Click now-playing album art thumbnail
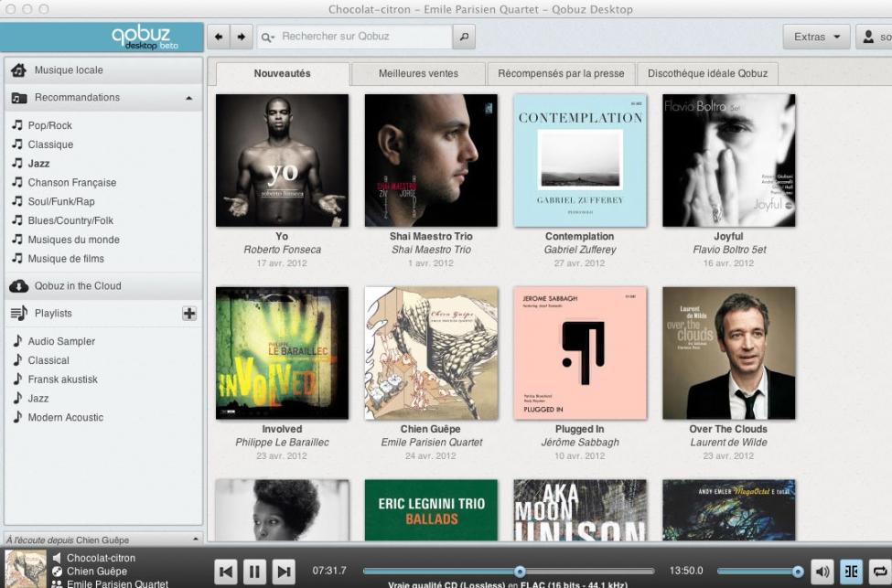The height and width of the screenshot is (588, 892). (26, 569)
